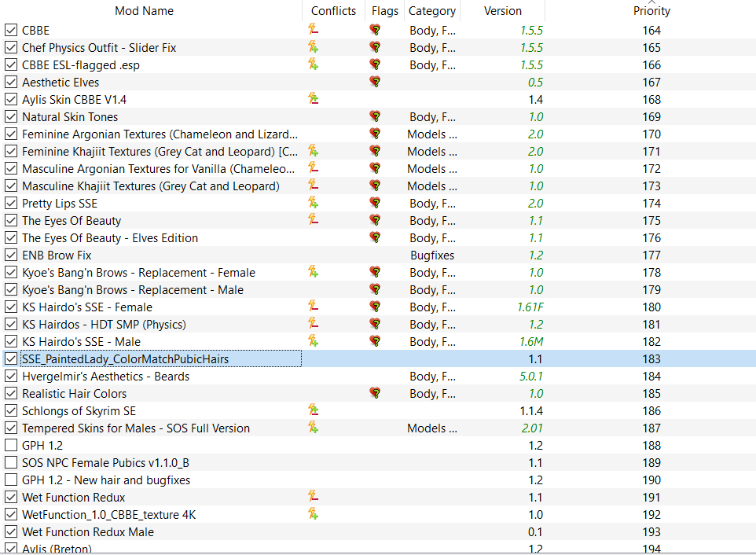Viewport: 756px width, 555px height.
Task: Click version 1.61F of KS Hairdo's Female
Action: [530, 307]
